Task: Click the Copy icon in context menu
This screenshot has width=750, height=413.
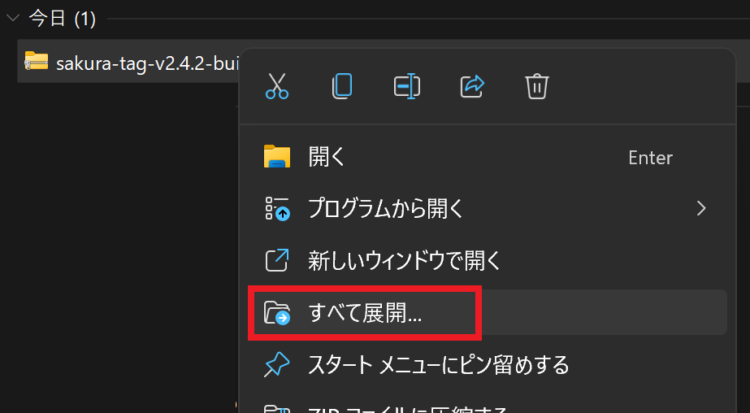Action: coord(342,86)
